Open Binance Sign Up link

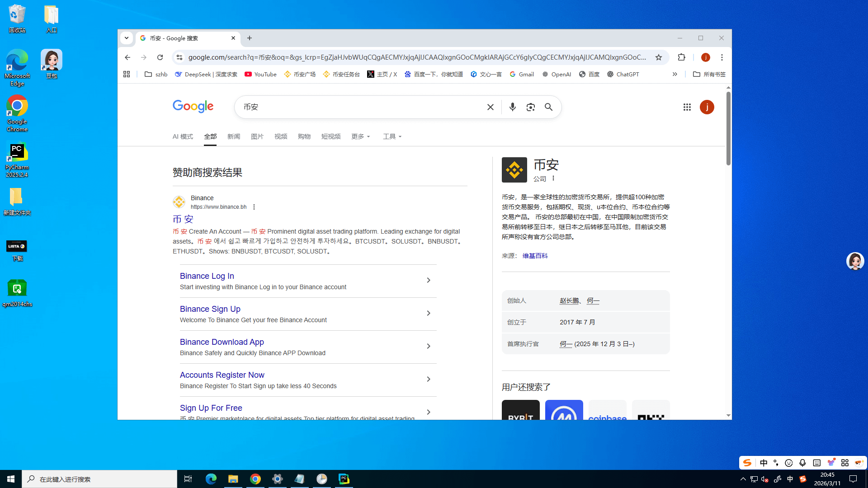point(210,309)
